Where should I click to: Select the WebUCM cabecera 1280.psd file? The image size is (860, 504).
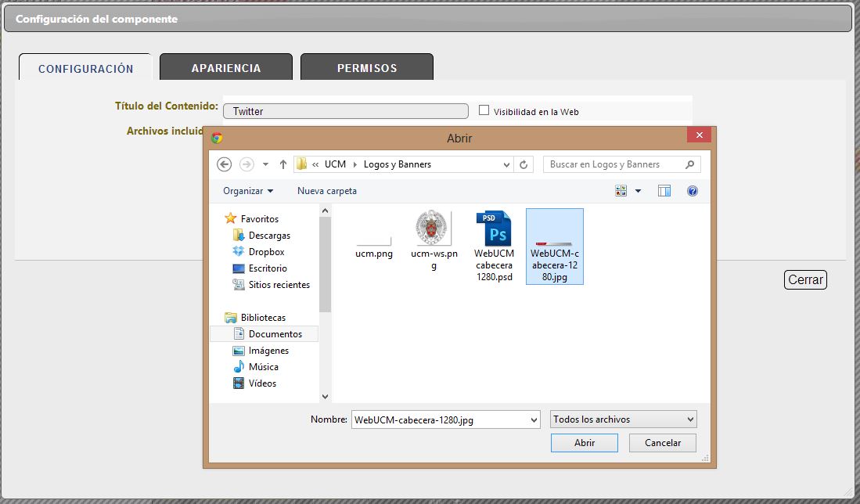(x=495, y=244)
